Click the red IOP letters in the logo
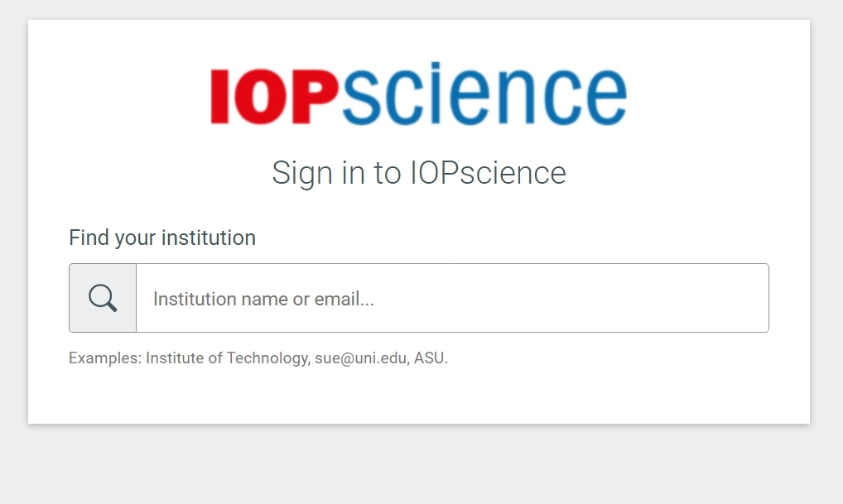The width and height of the screenshot is (843, 504). pos(273,97)
